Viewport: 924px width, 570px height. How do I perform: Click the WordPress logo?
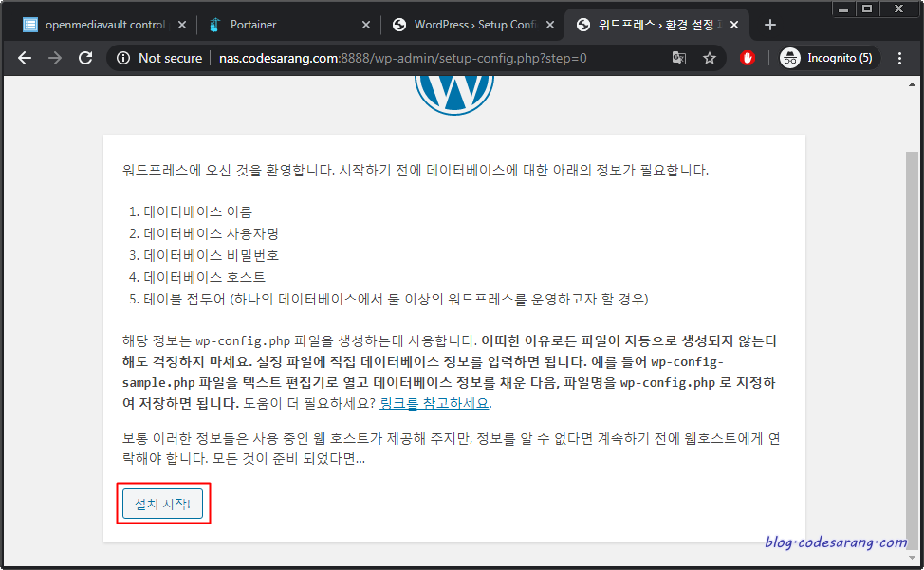pyautogui.click(x=454, y=95)
